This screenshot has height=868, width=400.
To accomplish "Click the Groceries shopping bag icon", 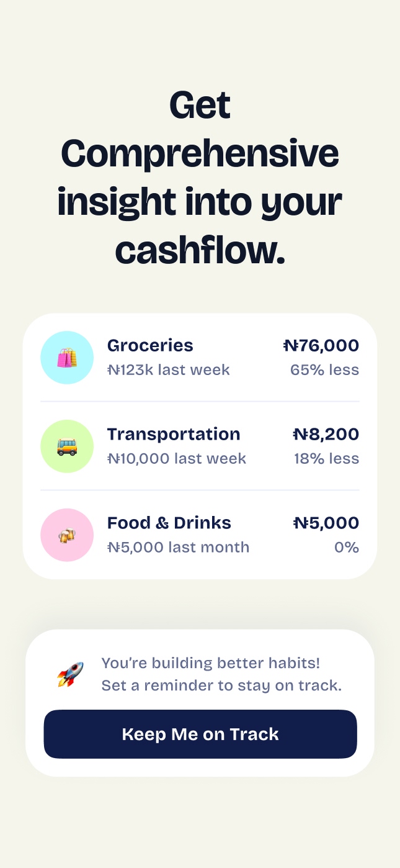I will pos(67,358).
